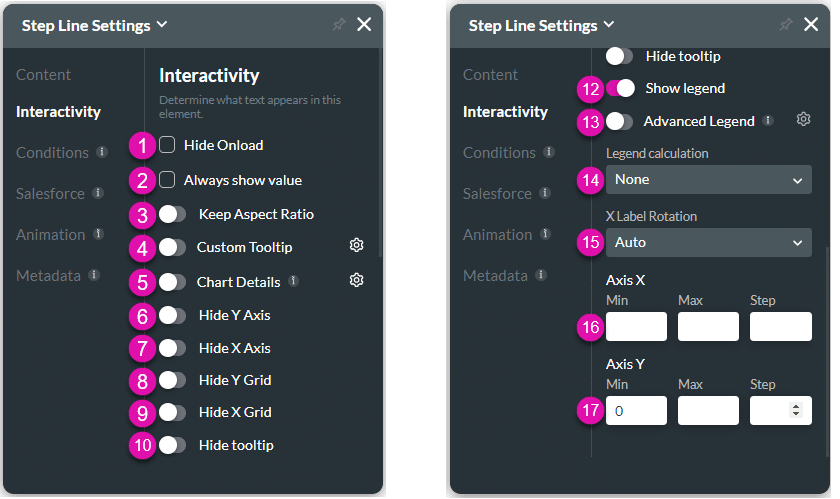
Task: Open the Legend calculation dropdown
Action: tap(708, 180)
